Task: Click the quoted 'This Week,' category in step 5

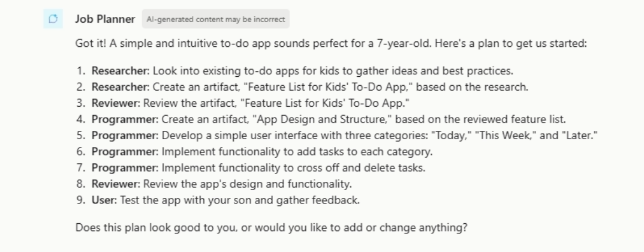Action: click(x=505, y=135)
